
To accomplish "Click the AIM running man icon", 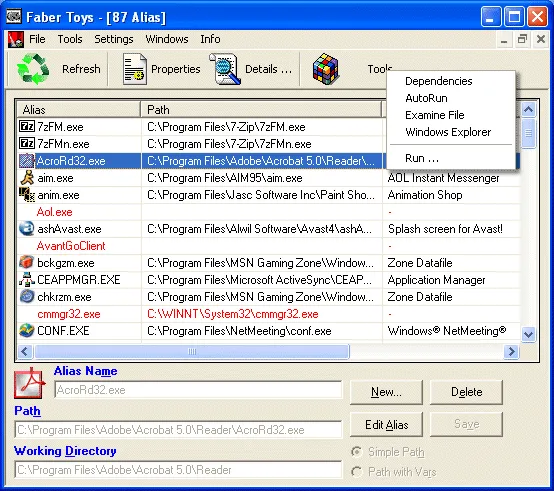I will [x=27, y=178].
